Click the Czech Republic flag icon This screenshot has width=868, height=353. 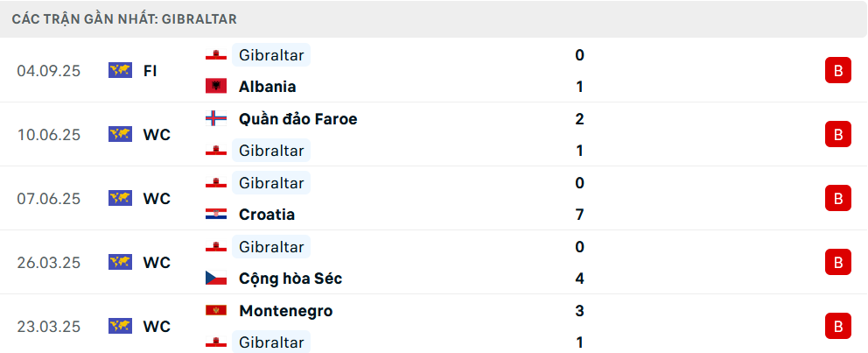(215, 279)
